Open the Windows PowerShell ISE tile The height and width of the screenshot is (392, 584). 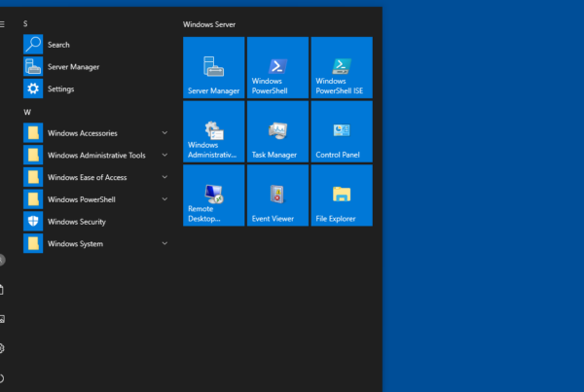tap(342, 67)
